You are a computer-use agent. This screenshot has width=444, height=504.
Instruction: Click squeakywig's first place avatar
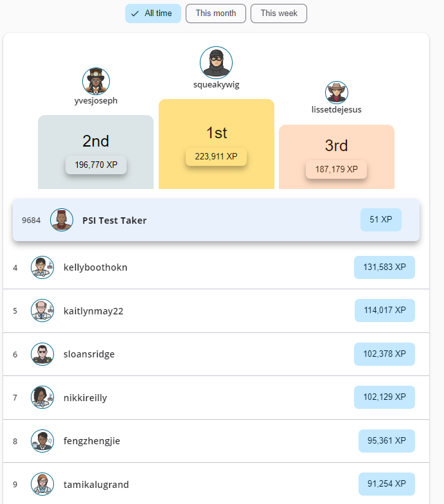(216, 62)
